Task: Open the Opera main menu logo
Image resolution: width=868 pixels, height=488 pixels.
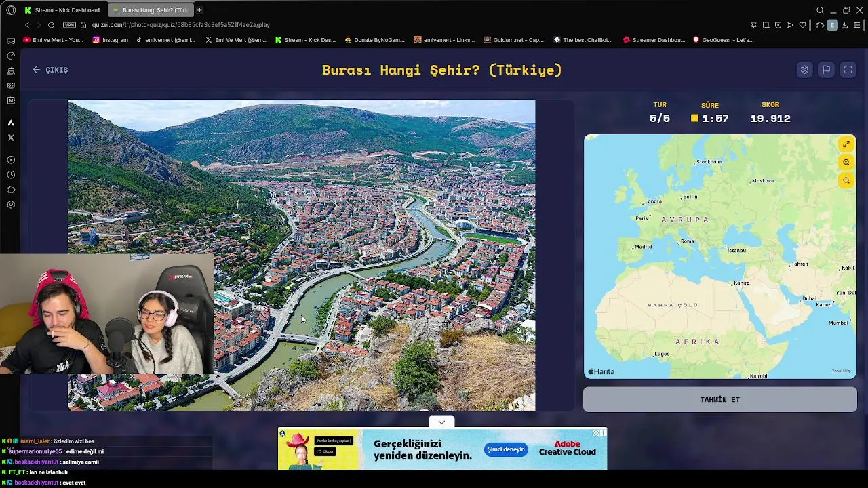Action: (11, 10)
